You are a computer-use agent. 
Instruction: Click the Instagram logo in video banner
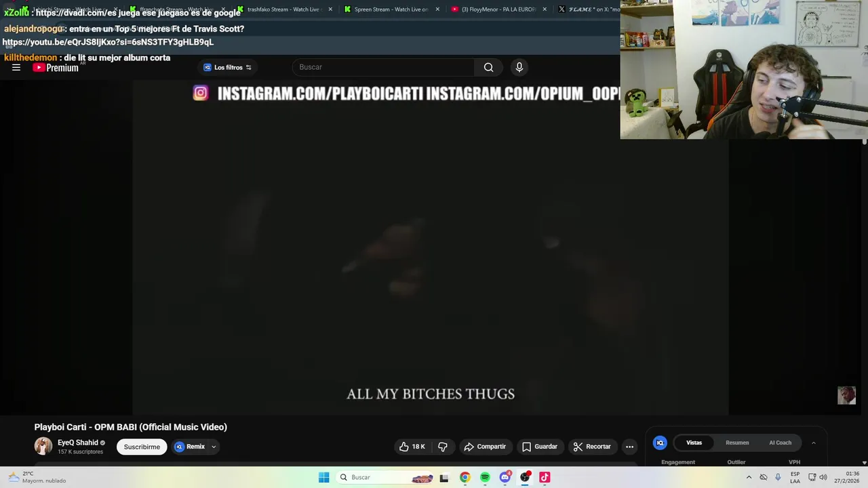click(x=200, y=93)
